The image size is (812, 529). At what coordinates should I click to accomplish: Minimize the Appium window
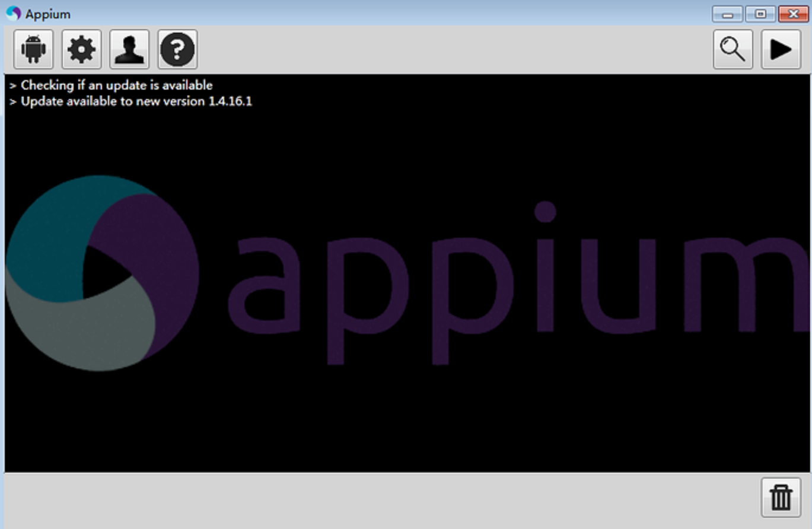(728, 14)
